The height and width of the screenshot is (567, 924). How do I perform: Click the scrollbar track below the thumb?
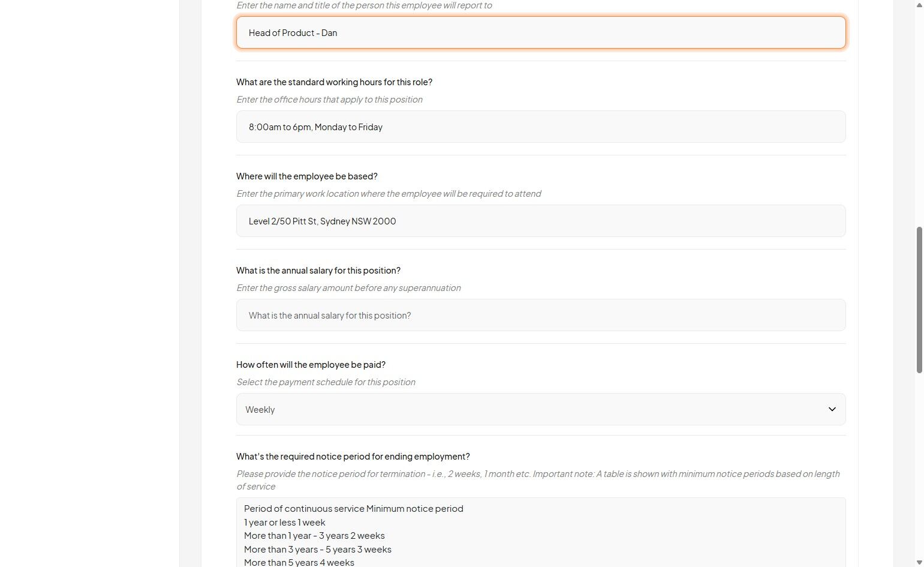tap(919, 468)
